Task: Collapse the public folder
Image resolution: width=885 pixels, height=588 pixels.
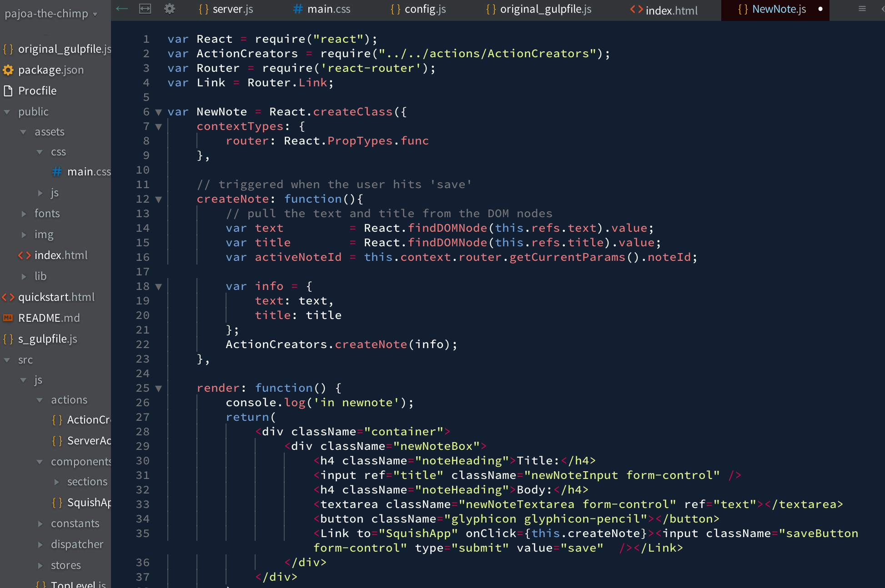Action: tap(7, 112)
